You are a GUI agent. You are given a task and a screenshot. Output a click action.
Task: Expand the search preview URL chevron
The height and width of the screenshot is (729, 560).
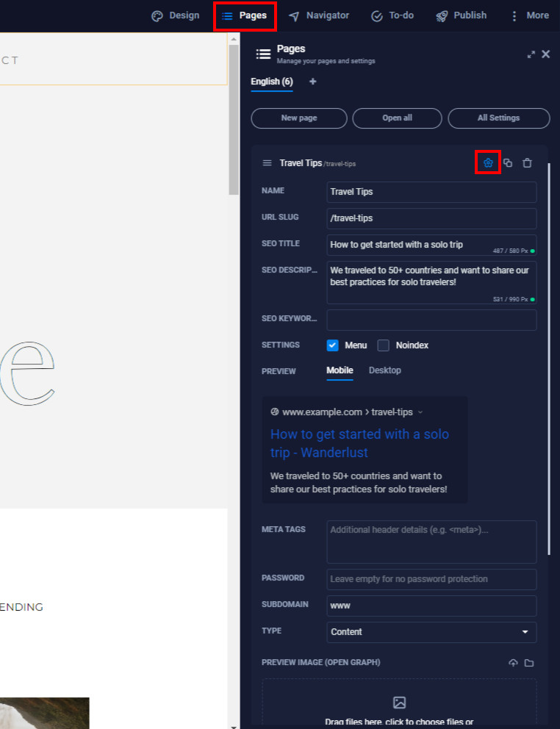pos(420,412)
